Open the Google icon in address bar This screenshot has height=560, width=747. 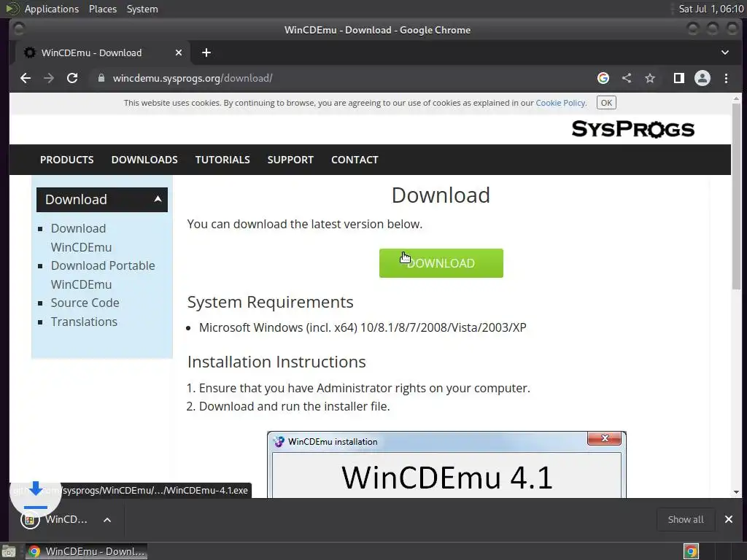603,78
